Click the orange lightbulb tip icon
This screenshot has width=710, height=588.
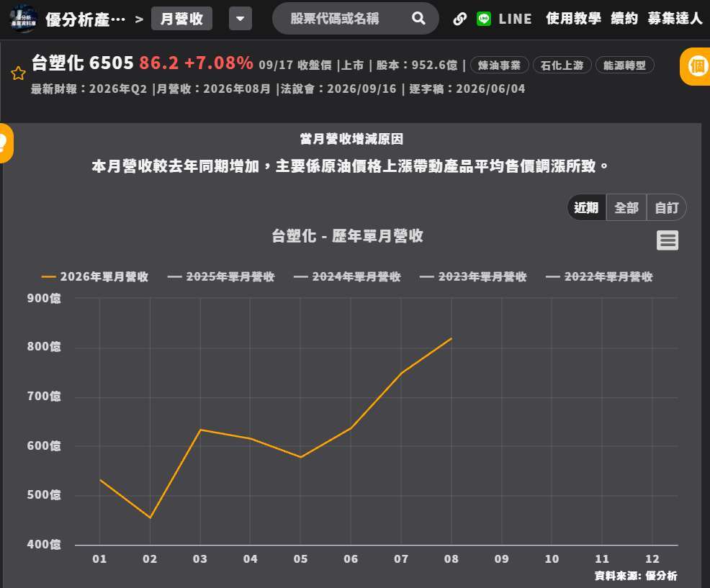click(6, 143)
